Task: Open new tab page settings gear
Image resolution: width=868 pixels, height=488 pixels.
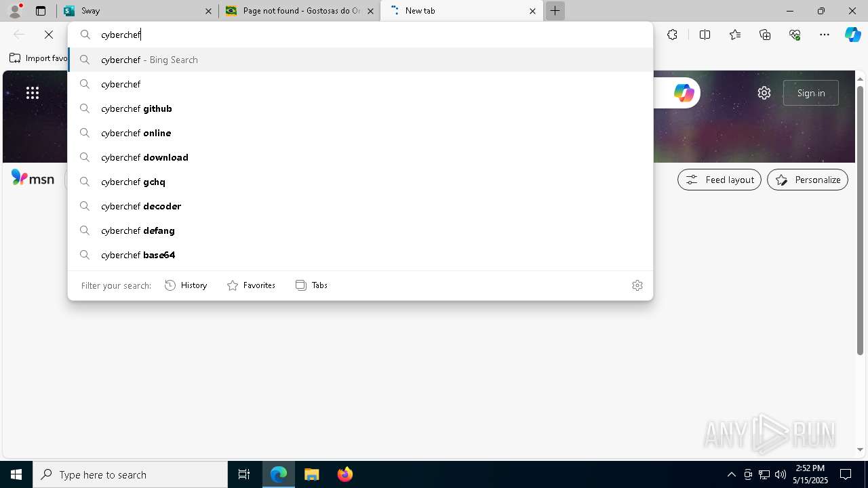Action: 764,93
